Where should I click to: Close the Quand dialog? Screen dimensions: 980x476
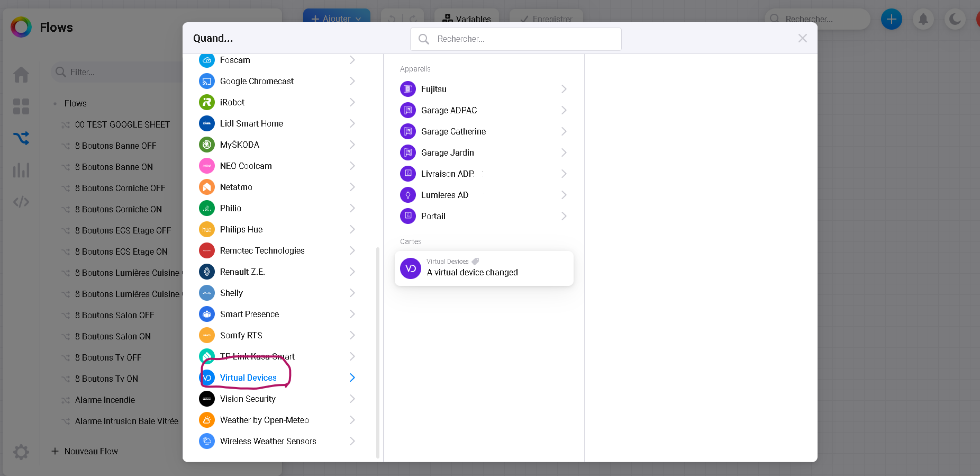[803, 38]
